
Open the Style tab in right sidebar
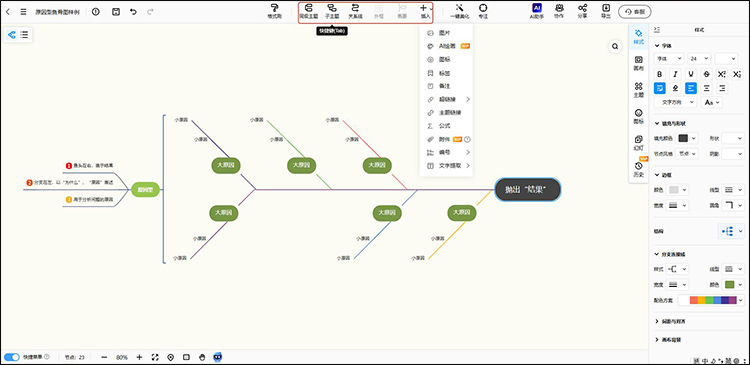638,37
